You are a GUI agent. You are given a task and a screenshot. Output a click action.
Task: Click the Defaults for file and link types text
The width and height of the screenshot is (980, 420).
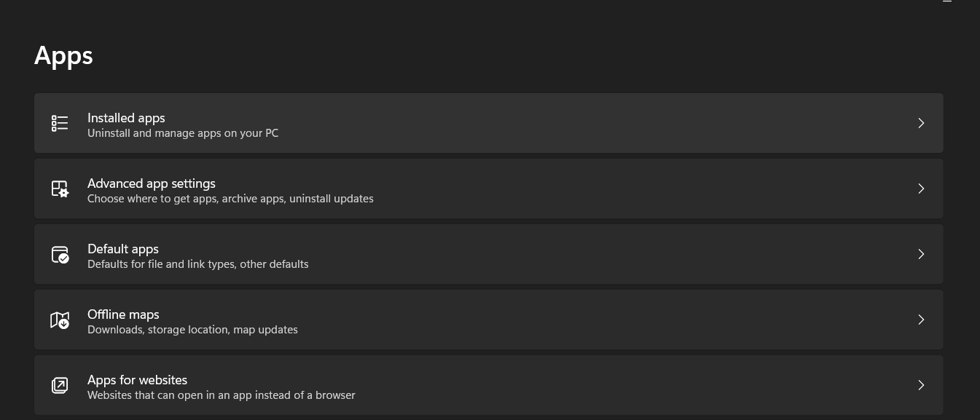pos(198,264)
